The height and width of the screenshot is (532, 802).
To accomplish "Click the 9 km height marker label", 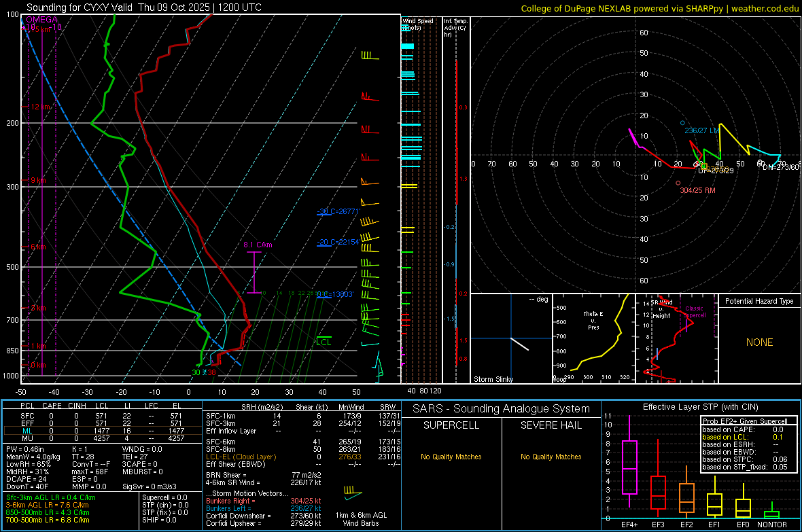I will [38, 180].
